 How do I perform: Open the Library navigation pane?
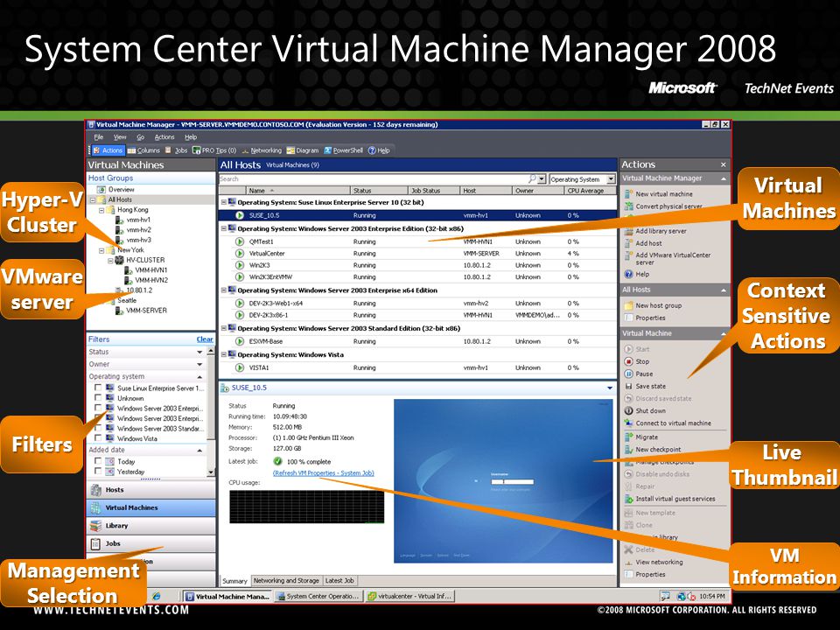point(150,526)
